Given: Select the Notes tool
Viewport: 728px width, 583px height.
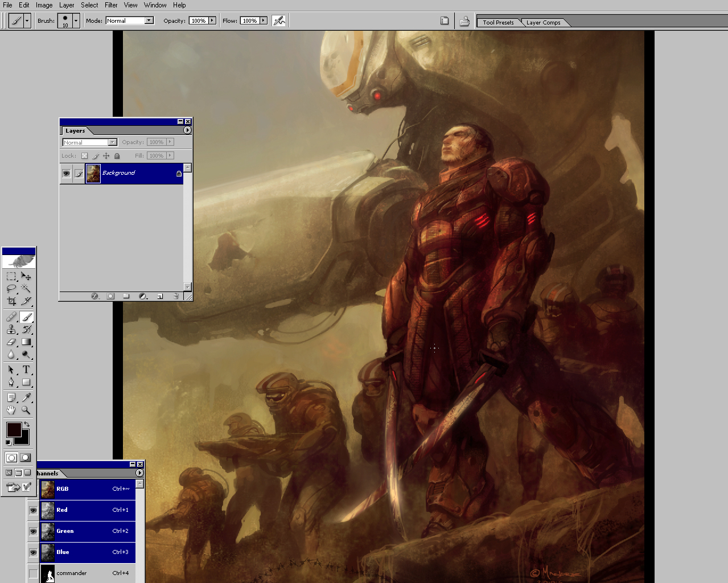Looking at the screenshot, I should pos(11,397).
